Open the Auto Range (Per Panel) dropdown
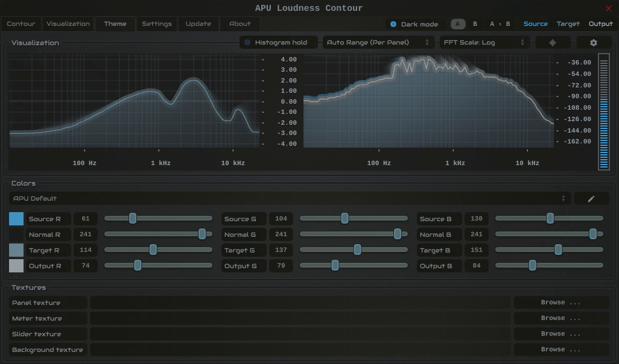Viewport: 619px width, 364px height. 378,43
